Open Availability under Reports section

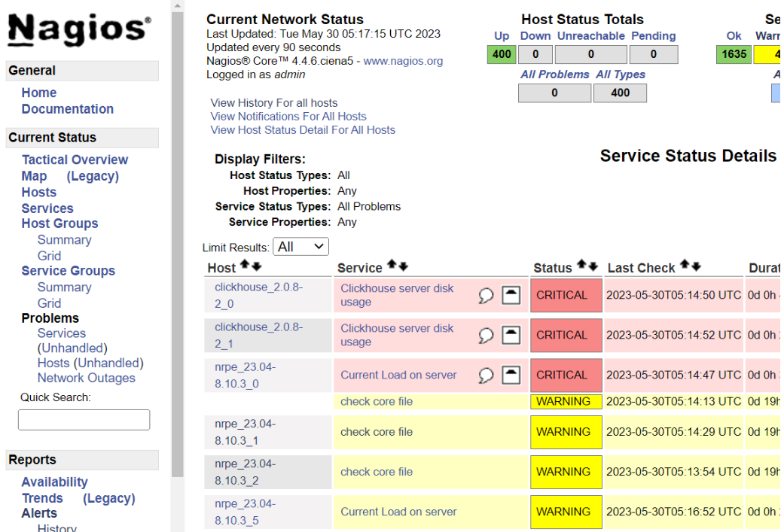click(54, 482)
